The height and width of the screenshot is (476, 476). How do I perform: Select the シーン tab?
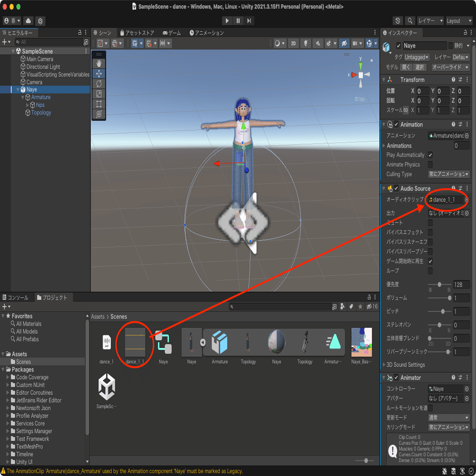click(x=103, y=33)
